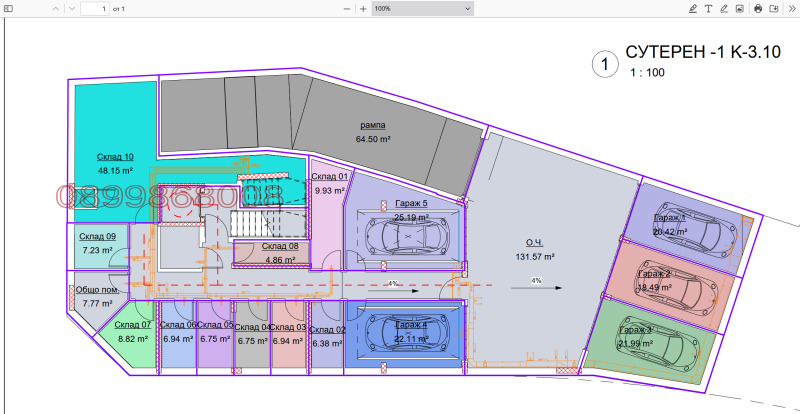Print the PDF document
Viewport: 800px width, 414px height.
[x=758, y=8]
